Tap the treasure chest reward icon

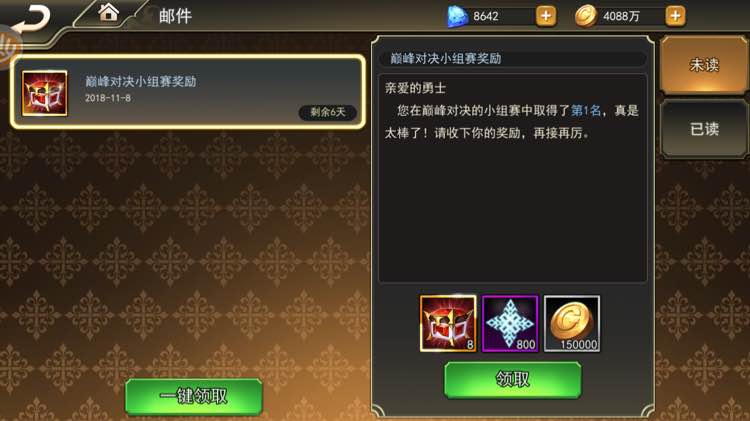click(448, 323)
